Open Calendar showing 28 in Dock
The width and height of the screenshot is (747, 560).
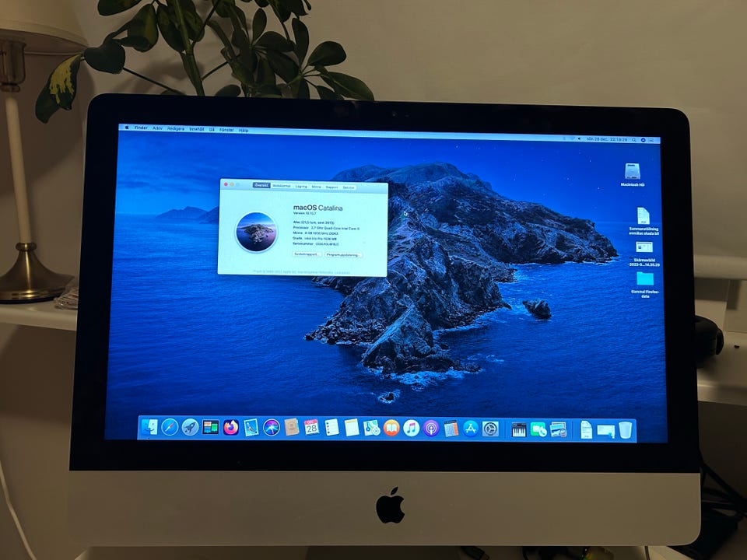311,427
